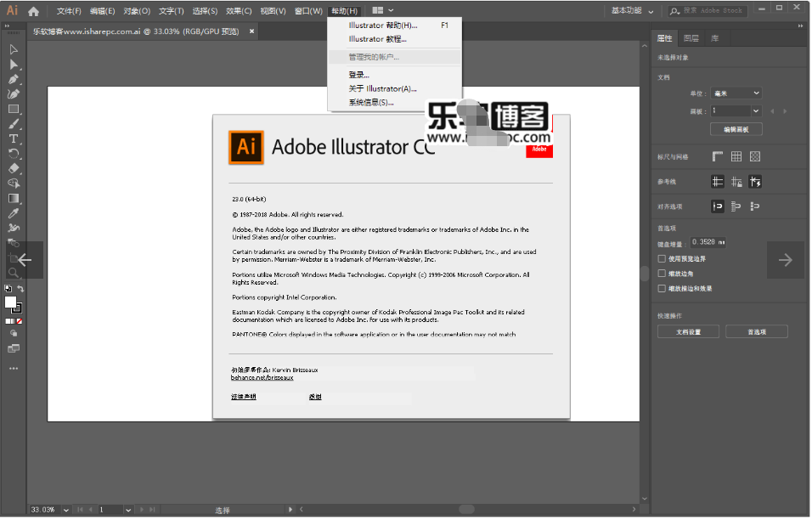Show the transparency grid

coord(755,157)
